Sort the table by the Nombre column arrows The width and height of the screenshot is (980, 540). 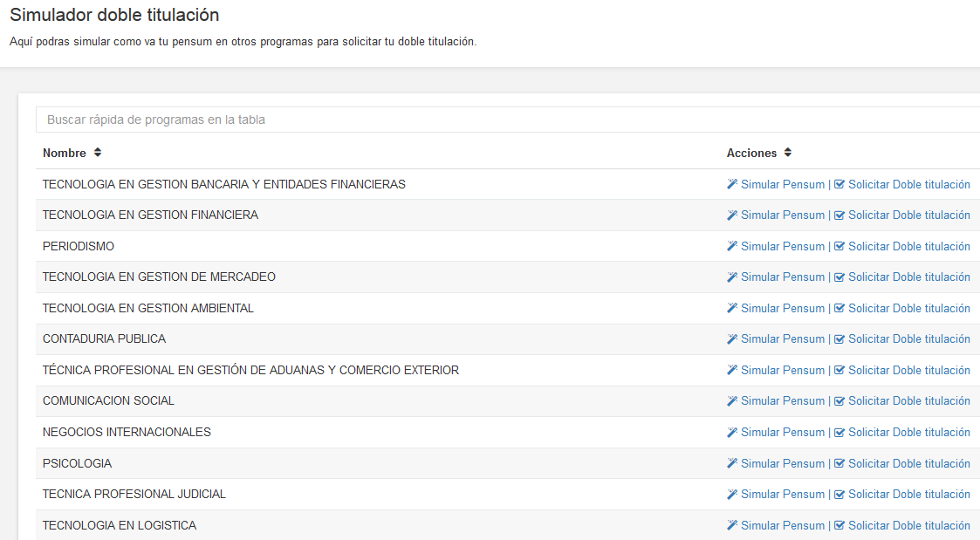[98, 153]
